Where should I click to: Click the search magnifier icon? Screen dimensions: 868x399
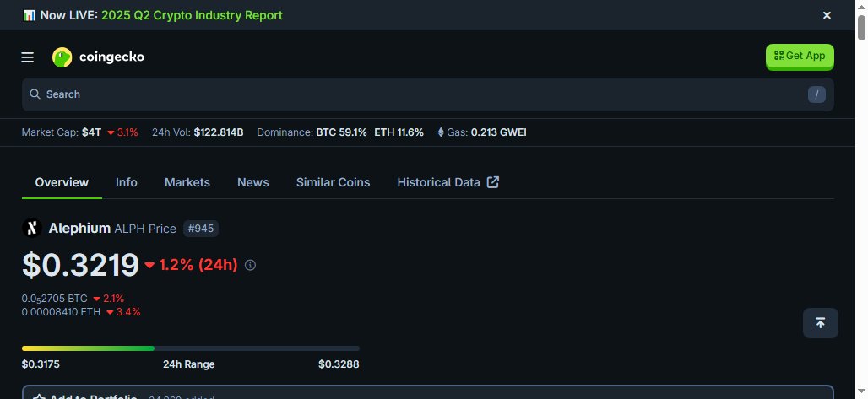[x=35, y=94]
